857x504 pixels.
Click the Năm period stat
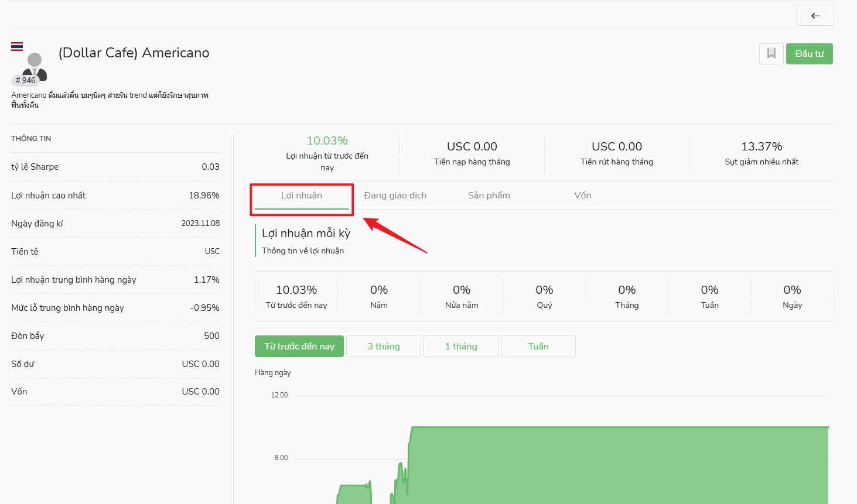click(379, 296)
